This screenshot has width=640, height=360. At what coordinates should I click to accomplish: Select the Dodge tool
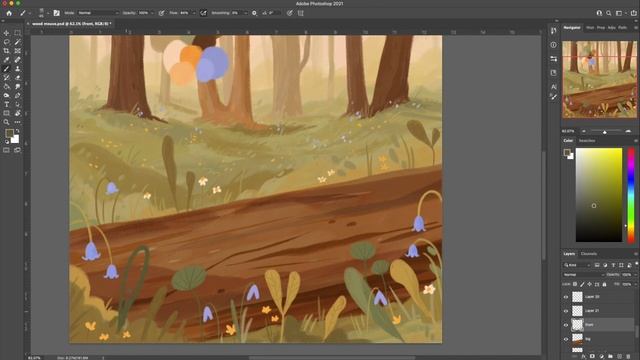click(6, 96)
